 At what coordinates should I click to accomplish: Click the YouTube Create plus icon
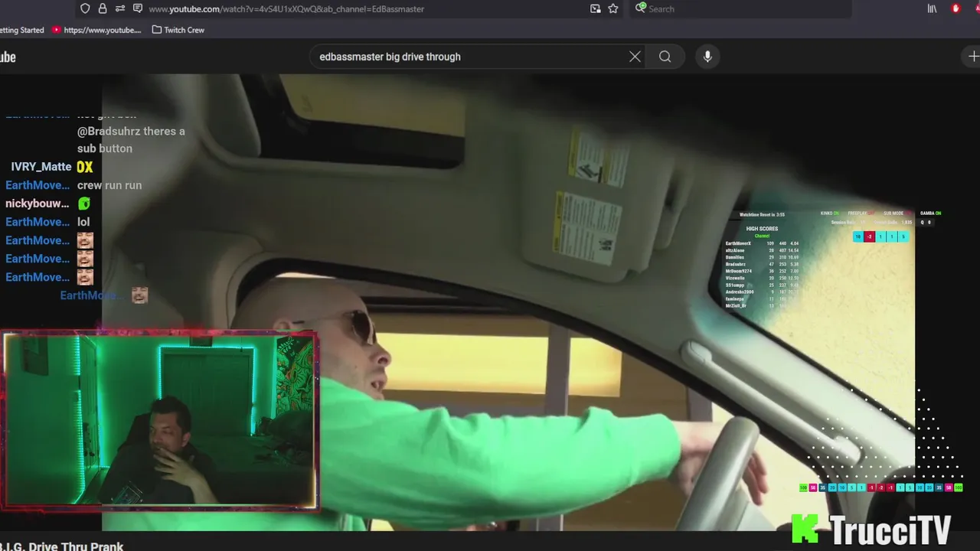point(973,57)
